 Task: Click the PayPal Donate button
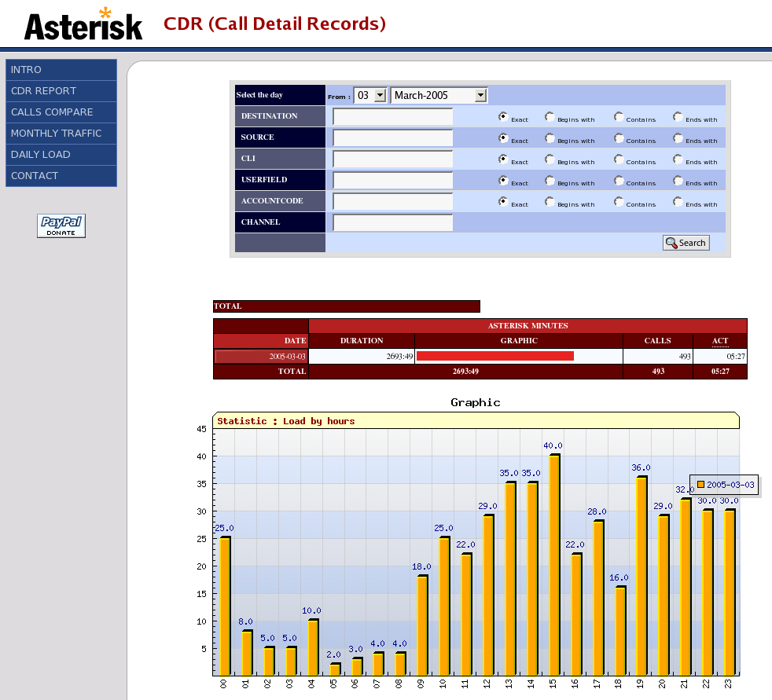tap(61, 225)
